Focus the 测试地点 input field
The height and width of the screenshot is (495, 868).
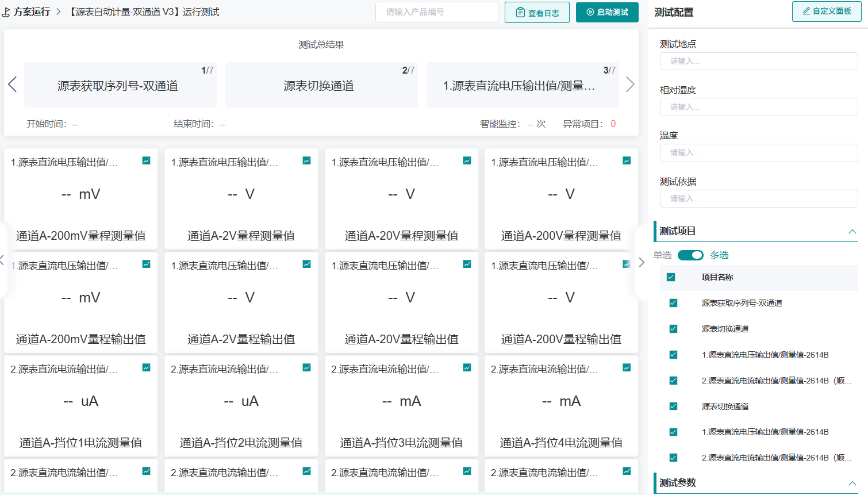coord(759,61)
